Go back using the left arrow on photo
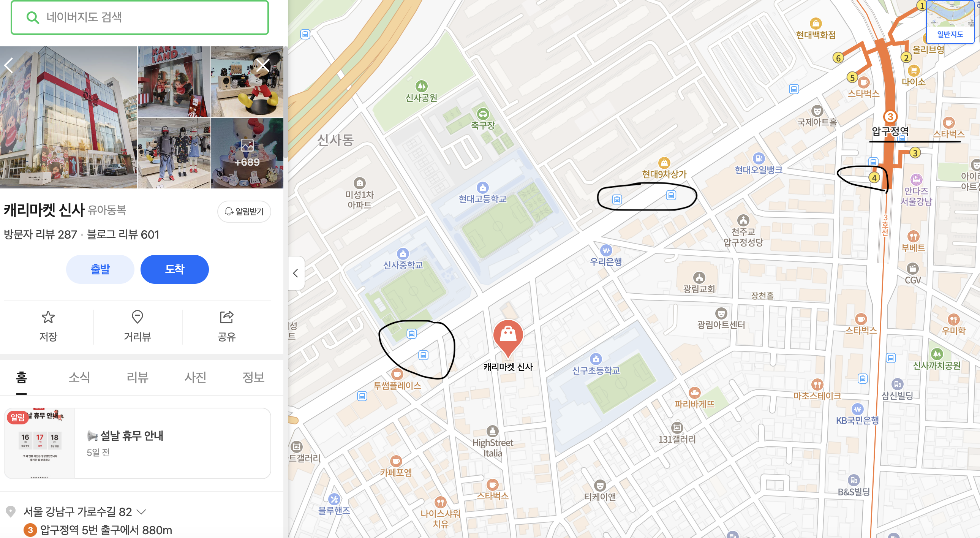Viewport: 980px width, 538px height. [9, 65]
